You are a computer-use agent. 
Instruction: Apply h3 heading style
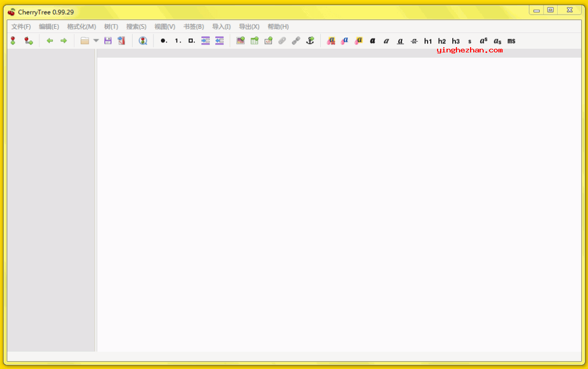pos(455,41)
